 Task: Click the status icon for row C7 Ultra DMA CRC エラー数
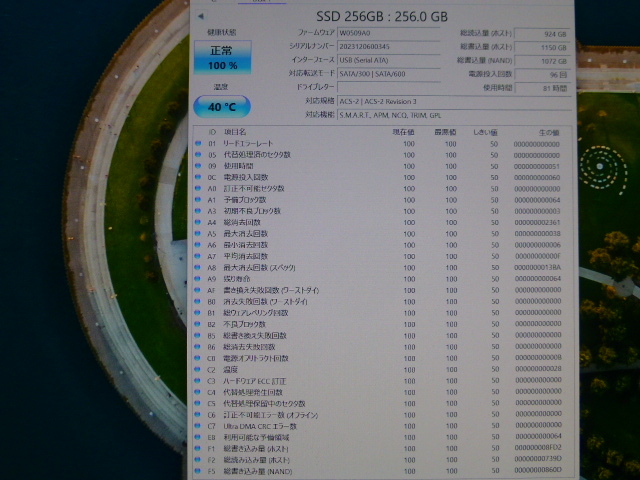point(198,426)
